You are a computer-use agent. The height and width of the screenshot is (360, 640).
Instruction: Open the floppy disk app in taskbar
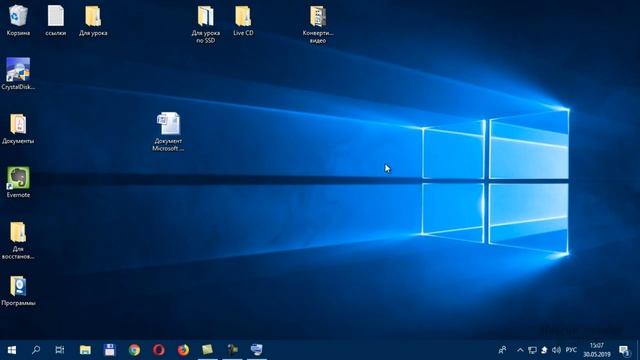[109, 350]
